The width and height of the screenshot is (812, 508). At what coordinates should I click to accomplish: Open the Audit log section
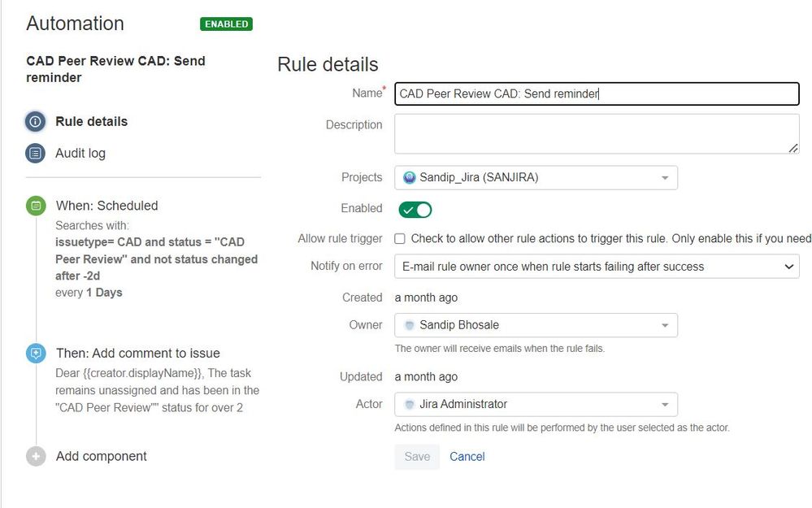point(80,154)
